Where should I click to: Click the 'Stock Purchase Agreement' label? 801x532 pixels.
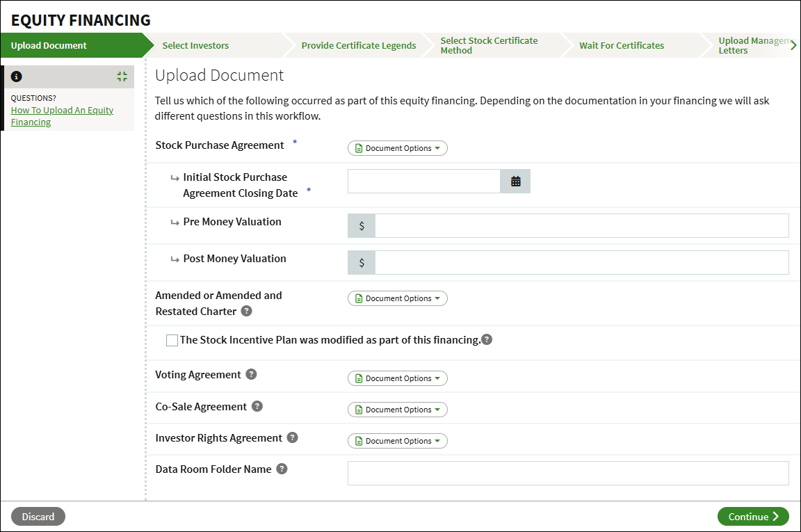pyautogui.click(x=220, y=145)
